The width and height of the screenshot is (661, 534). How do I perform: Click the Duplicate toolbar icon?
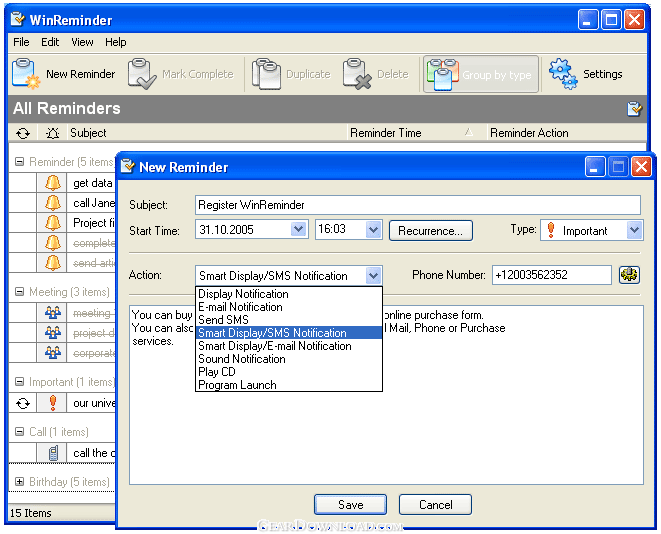pyautogui.click(x=266, y=74)
